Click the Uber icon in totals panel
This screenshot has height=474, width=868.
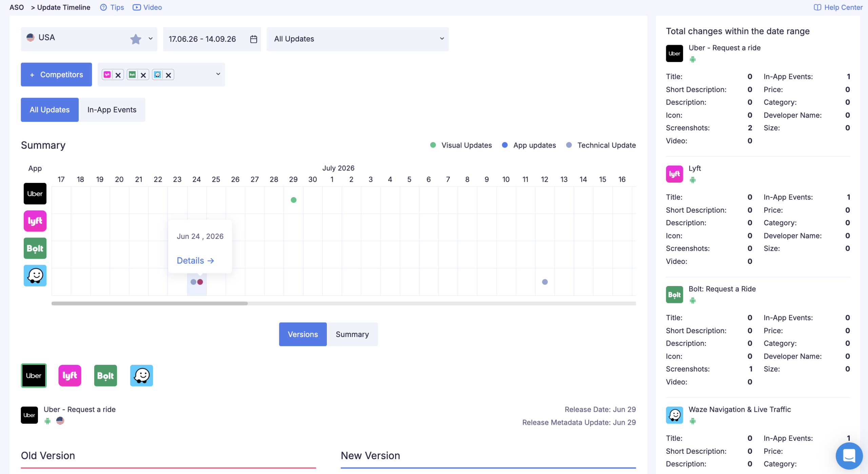[x=674, y=54]
